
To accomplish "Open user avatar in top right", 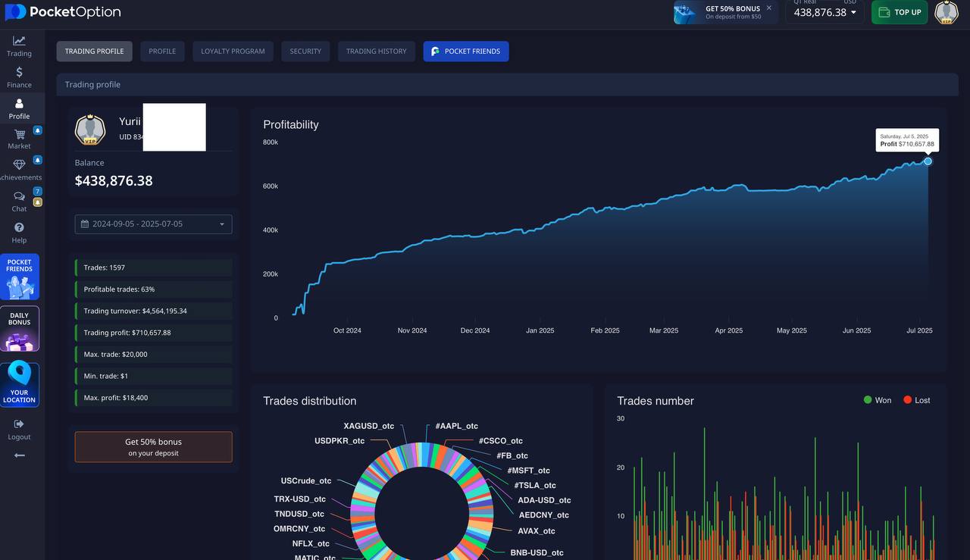I will pos(947,12).
